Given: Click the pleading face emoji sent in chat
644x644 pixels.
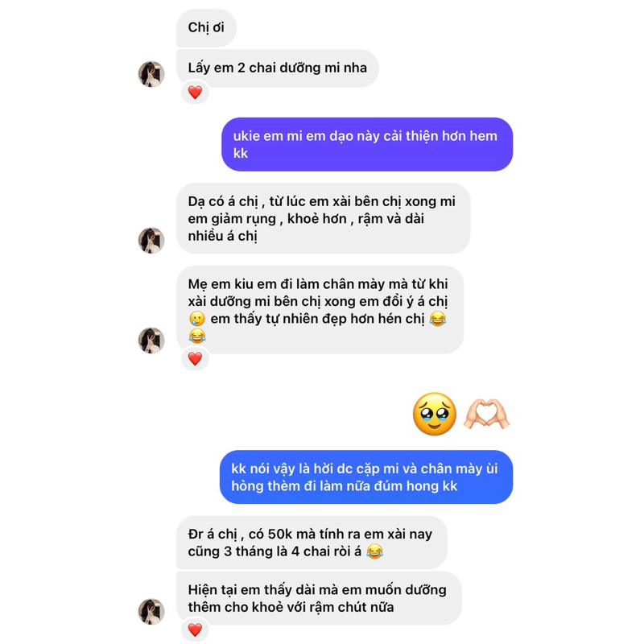Looking at the screenshot, I should pos(435,414).
